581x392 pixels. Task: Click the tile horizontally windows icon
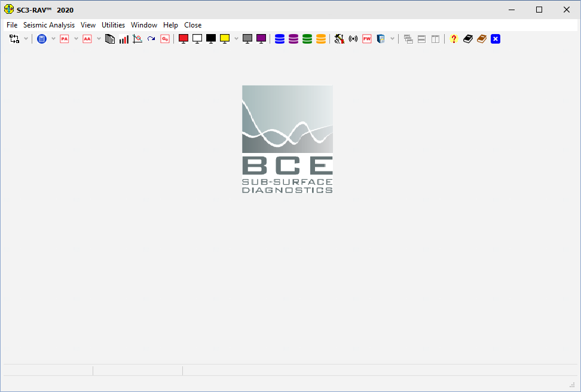[421, 39]
